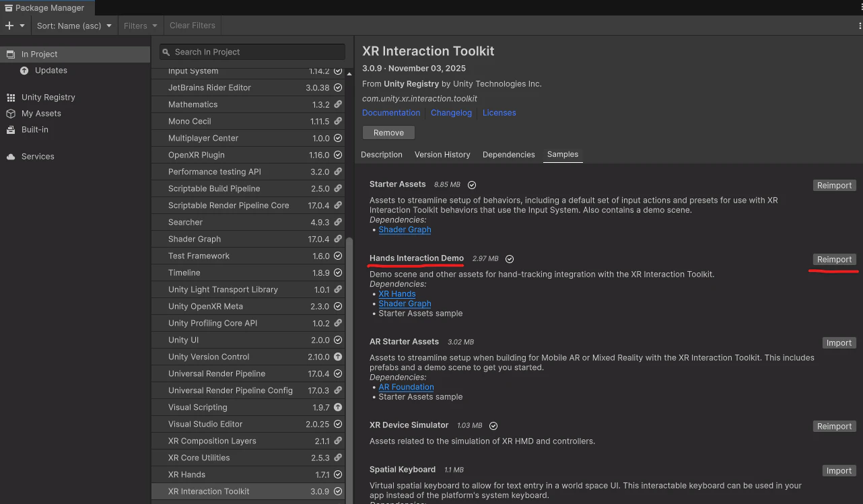863x504 pixels.
Task: Switch to the Samples tab
Action: click(x=563, y=155)
